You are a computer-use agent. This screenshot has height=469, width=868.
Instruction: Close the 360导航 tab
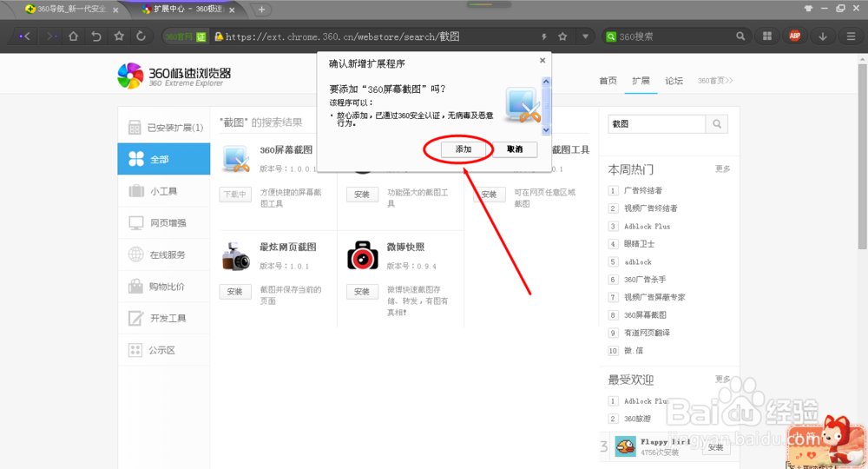point(115,10)
